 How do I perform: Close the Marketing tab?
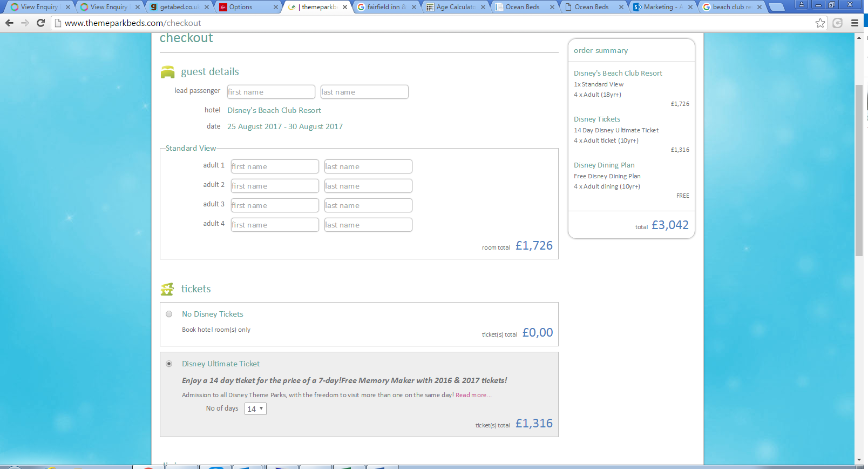click(x=690, y=7)
